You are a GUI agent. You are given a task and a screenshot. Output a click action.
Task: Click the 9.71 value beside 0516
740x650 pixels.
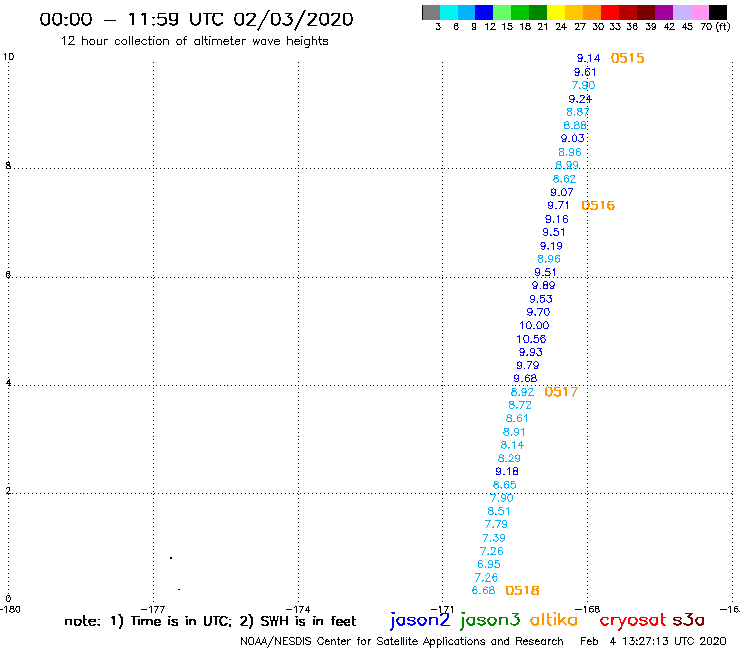pyautogui.click(x=558, y=206)
